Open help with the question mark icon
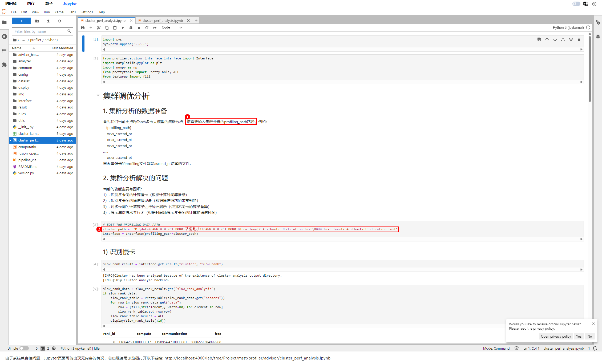Viewport: 602px width, 364px height. click(x=594, y=4)
